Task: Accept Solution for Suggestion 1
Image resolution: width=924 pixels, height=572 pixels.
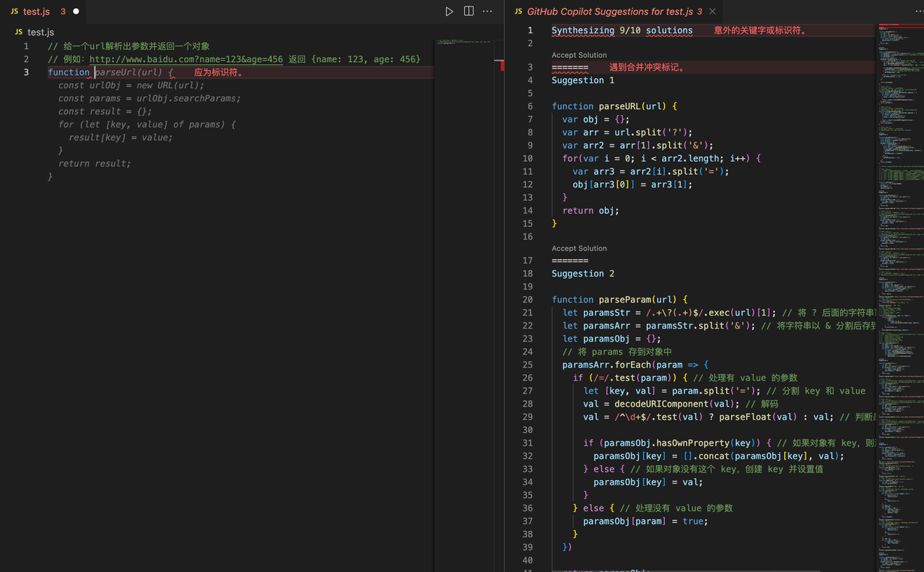Action: pyautogui.click(x=579, y=55)
